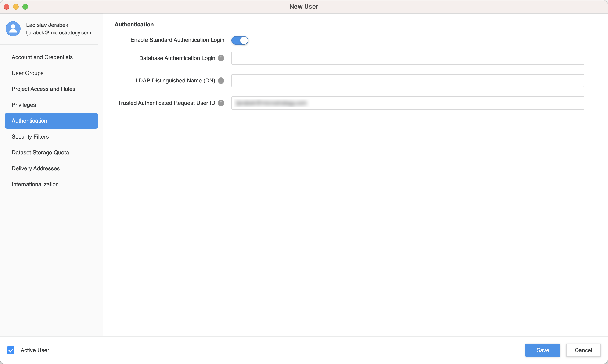Image resolution: width=608 pixels, height=364 pixels.
Task: Select the Authentication sidebar item
Action: coord(51,121)
